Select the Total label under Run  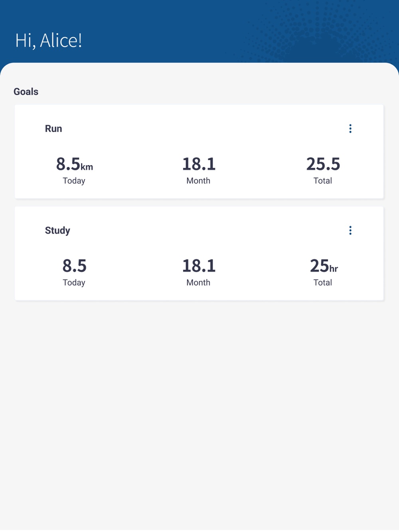[x=322, y=181]
